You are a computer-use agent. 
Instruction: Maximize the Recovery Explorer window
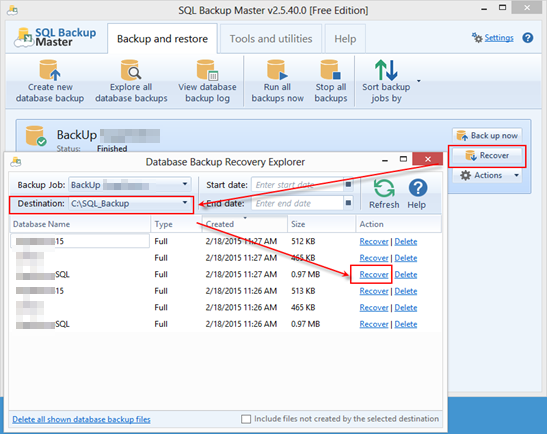coord(403,159)
